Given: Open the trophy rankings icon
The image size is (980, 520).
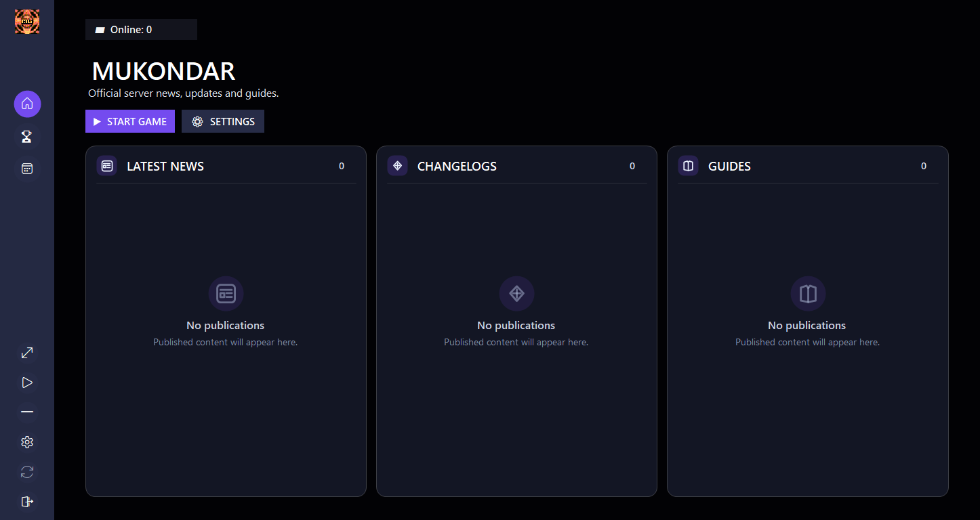Looking at the screenshot, I should tap(27, 137).
